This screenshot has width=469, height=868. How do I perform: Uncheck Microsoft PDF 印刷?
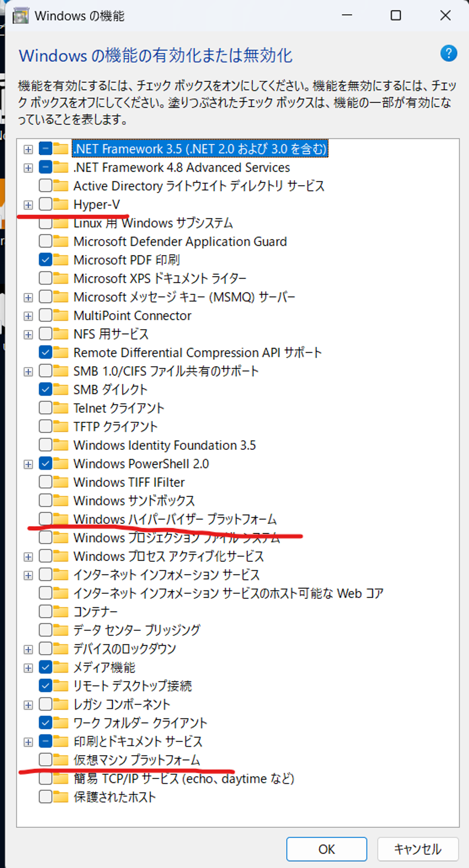(x=45, y=260)
